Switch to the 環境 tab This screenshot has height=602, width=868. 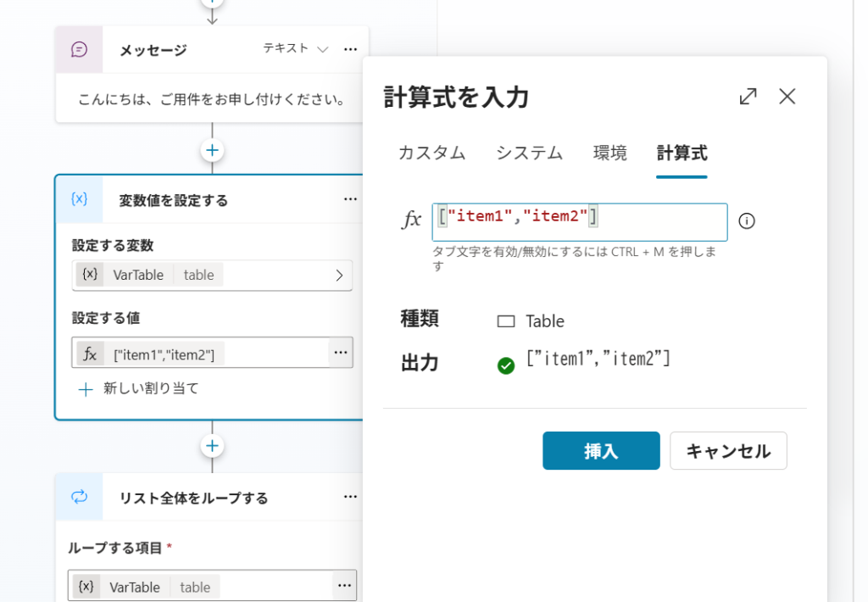pyautogui.click(x=609, y=153)
